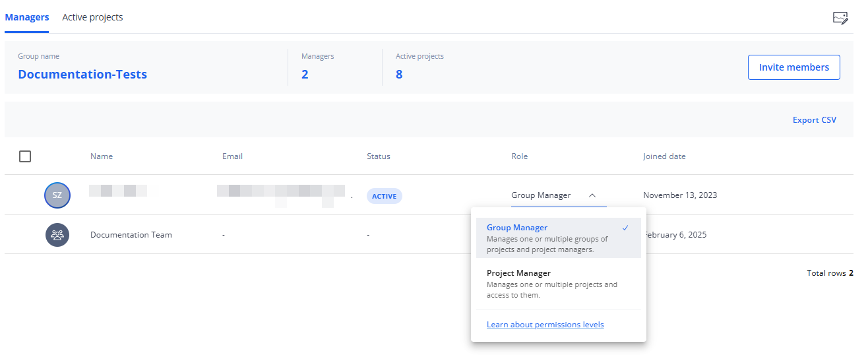
Task: Sort by the Name column header
Action: pyautogui.click(x=102, y=156)
